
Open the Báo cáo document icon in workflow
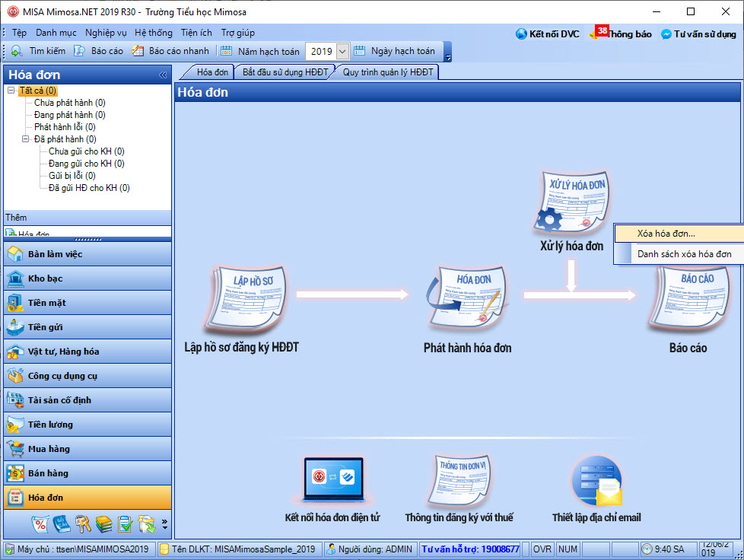pyautogui.click(x=689, y=298)
